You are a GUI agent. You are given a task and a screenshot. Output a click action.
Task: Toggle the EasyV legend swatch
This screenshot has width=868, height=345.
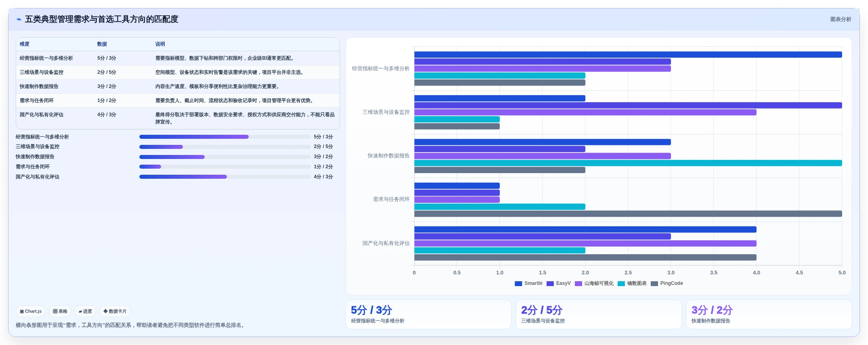point(550,284)
